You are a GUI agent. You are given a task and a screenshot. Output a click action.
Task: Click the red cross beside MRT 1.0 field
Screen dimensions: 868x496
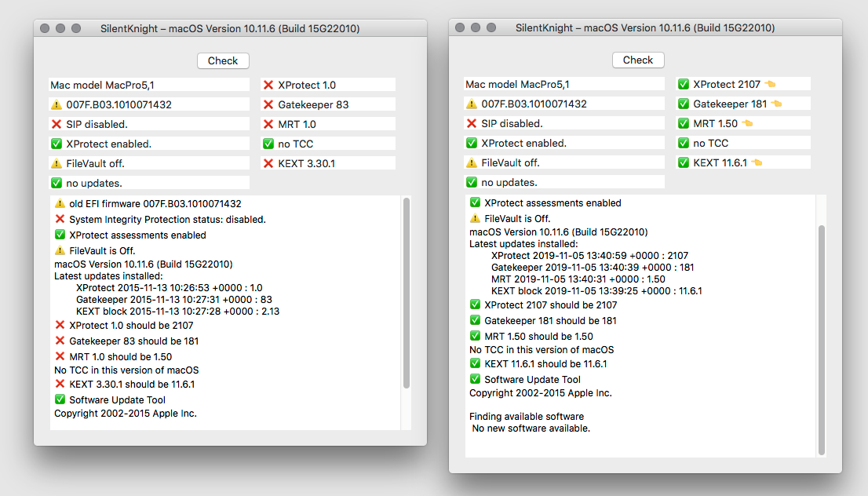(268, 124)
